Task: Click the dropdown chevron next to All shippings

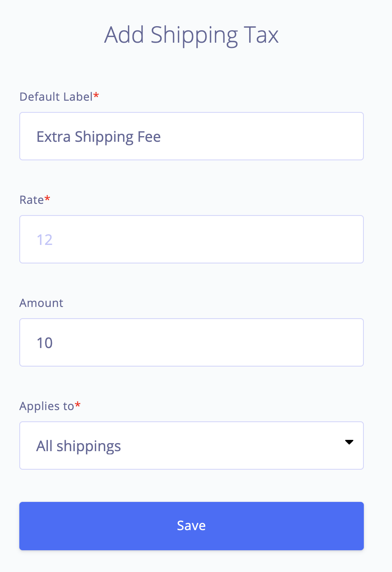Action: point(349,442)
